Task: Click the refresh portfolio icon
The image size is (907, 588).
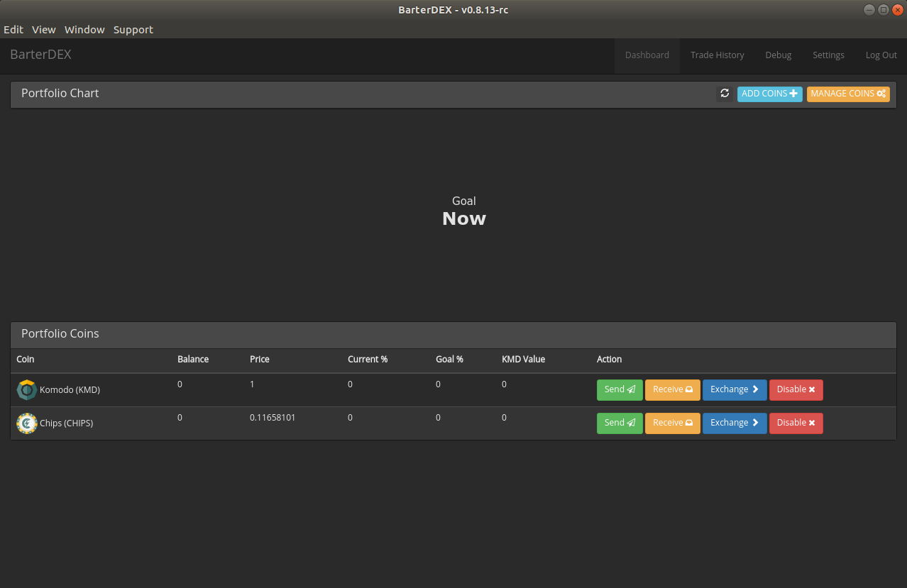Action: point(725,94)
